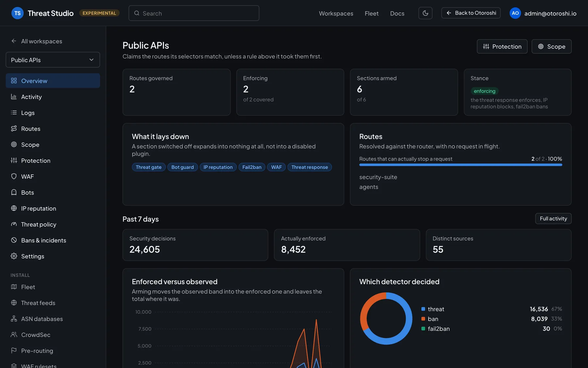588x368 pixels.
Task: Click the Settings gear icon
Action: [x=14, y=256]
